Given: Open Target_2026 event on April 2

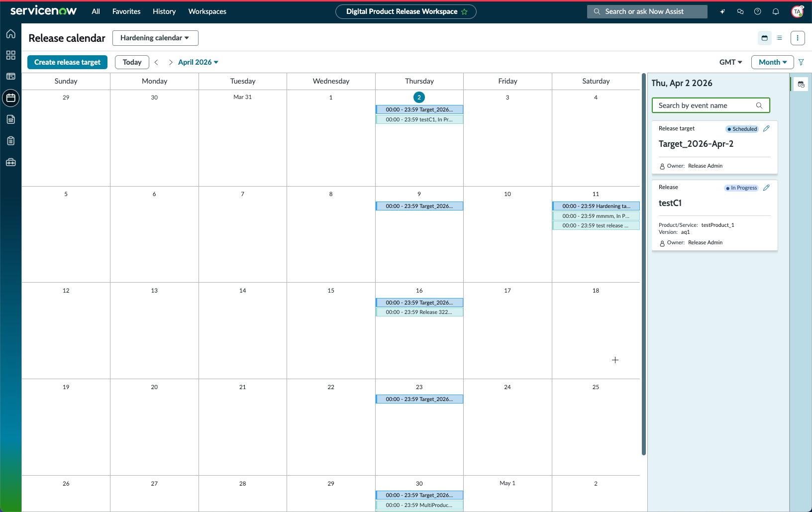Looking at the screenshot, I should (x=419, y=109).
